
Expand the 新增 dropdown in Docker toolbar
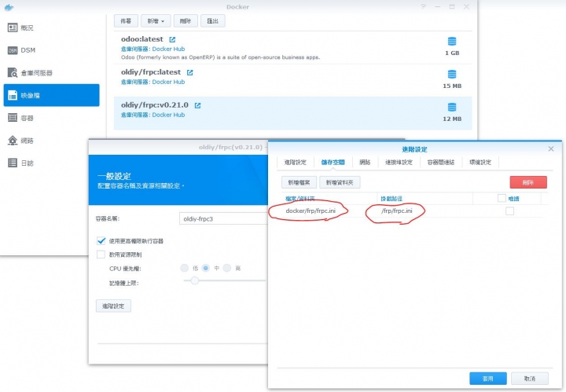click(156, 21)
